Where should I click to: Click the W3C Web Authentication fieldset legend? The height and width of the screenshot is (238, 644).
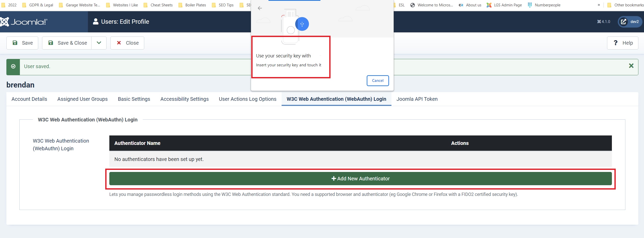pos(88,120)
